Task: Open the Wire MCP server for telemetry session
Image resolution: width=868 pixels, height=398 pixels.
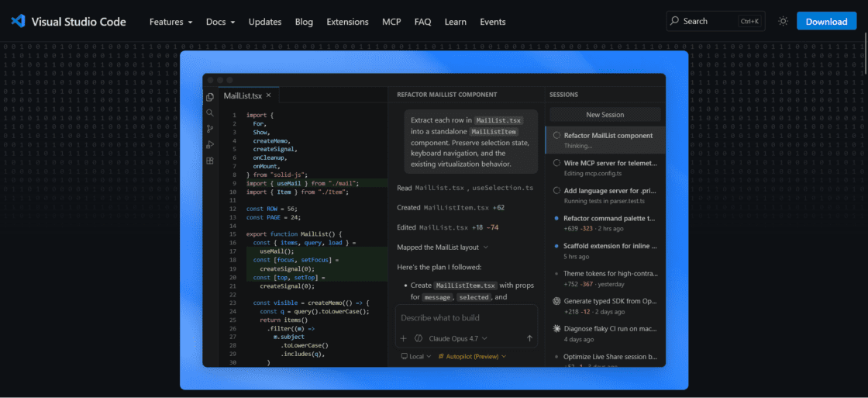Action: 605,168
